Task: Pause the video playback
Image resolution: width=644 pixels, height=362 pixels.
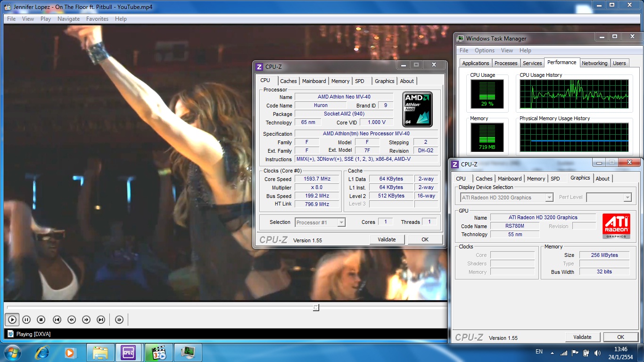Action: coord(26,320)
